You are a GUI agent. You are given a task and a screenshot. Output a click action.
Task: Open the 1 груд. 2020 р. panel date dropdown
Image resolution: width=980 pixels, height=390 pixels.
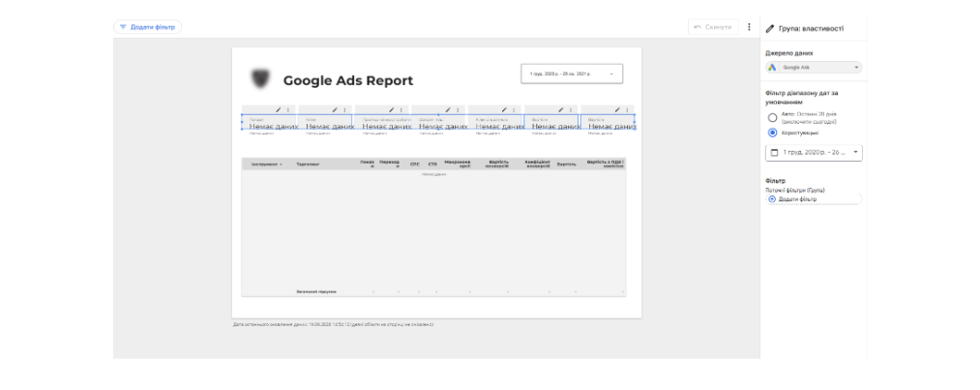point(815,153)
